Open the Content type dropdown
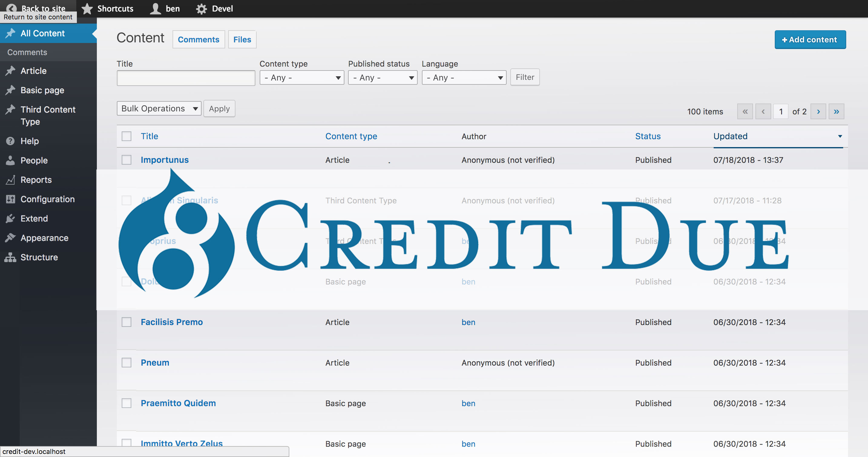The width and height of the screenshot is (868, 457). 301,77
